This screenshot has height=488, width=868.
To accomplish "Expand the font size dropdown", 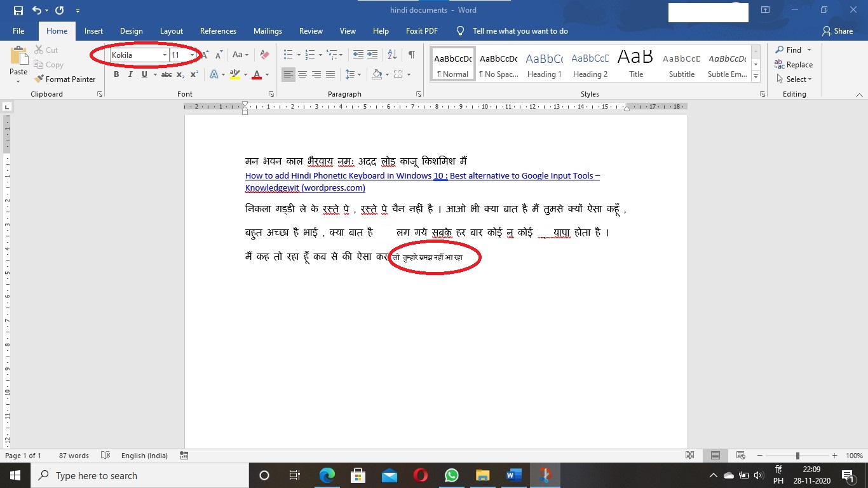I will (192, 55).
